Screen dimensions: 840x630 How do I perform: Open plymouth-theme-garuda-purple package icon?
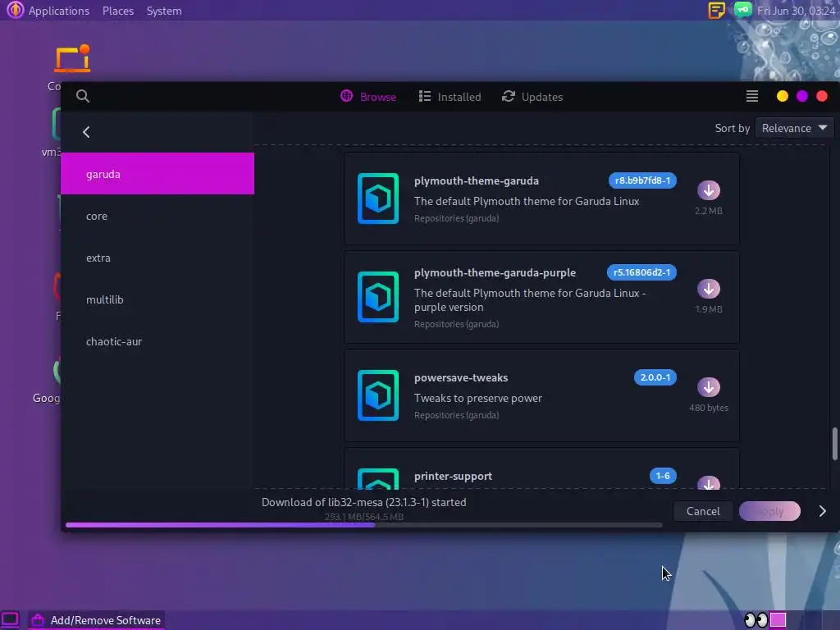(x=378, y=297)
